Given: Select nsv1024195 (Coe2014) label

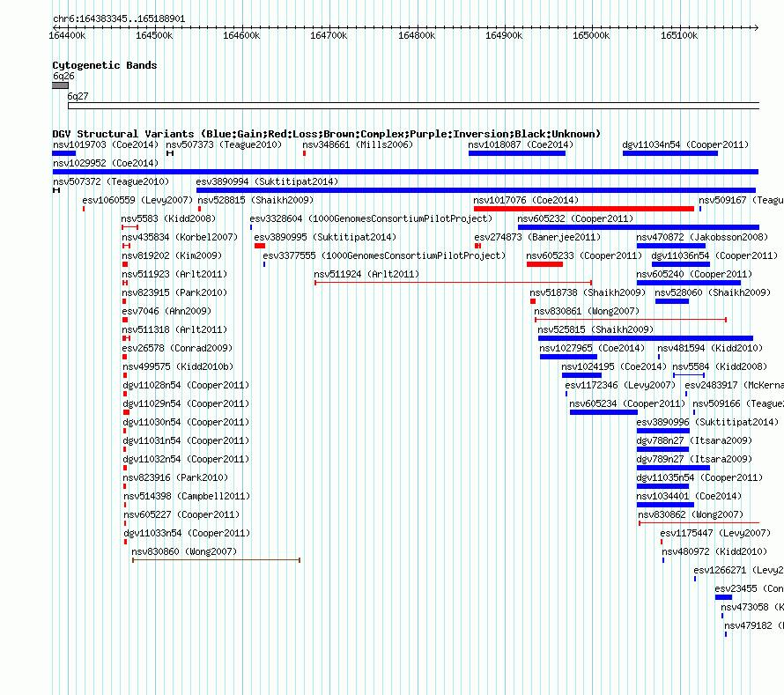Looking at the screenshot, I should coord(614,366).
